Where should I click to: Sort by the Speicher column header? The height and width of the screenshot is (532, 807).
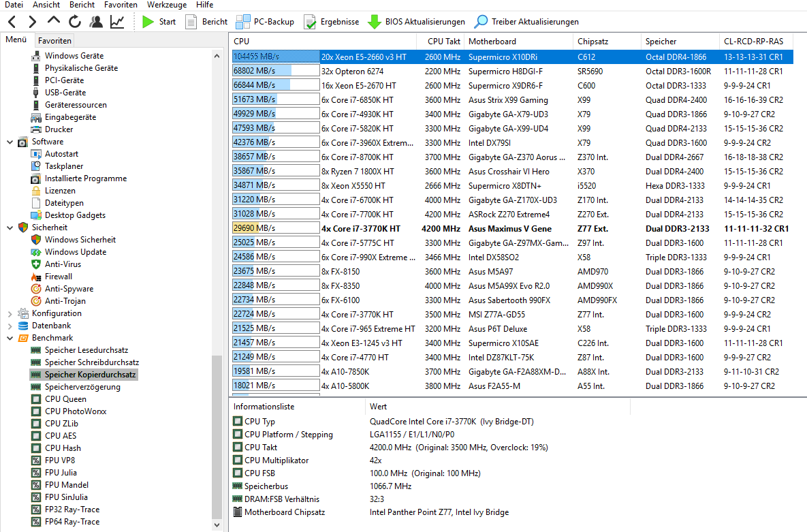click(680, 41)
